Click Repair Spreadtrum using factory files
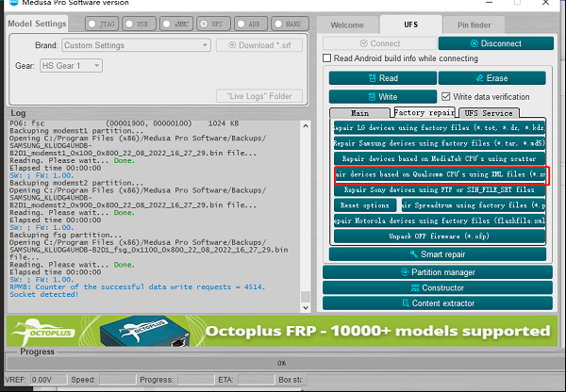This screenshot has height=392, width=566. click(474, 205)
